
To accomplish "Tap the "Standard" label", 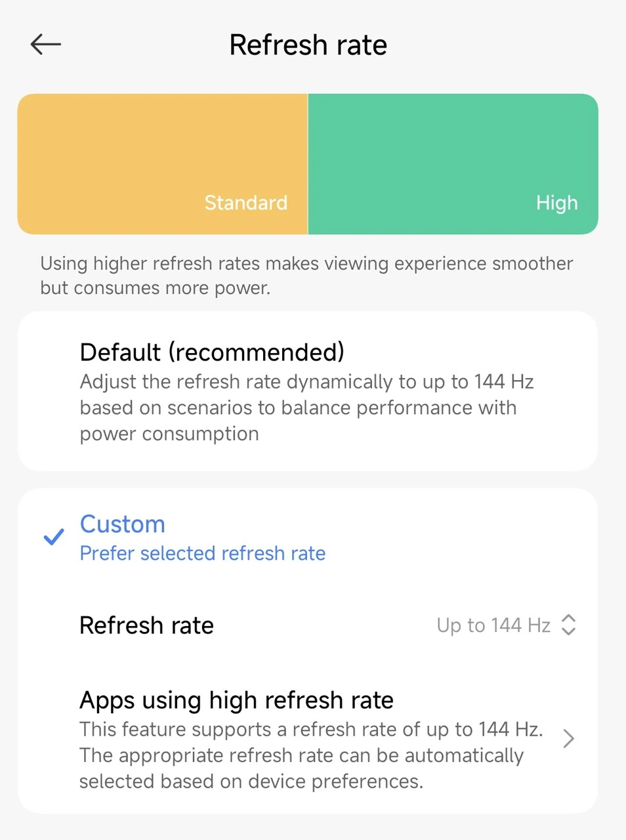I will pos(245,203).
